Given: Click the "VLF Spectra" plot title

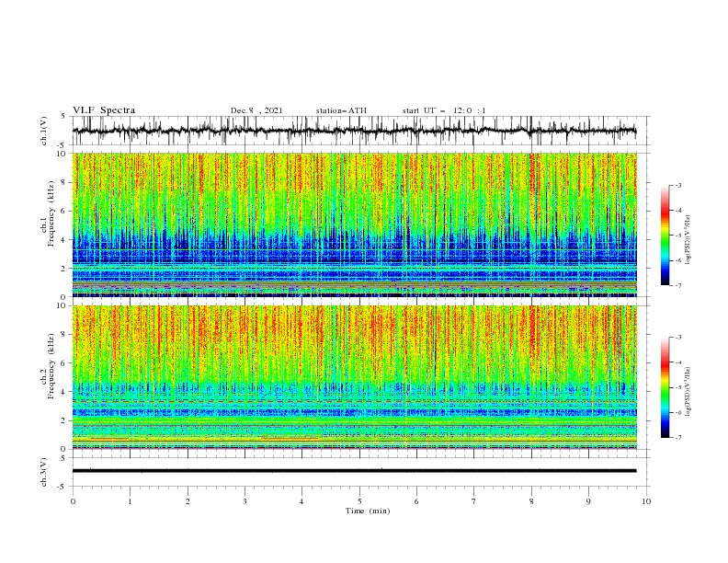Looking at the screenshot, I should tap(104, 110).
